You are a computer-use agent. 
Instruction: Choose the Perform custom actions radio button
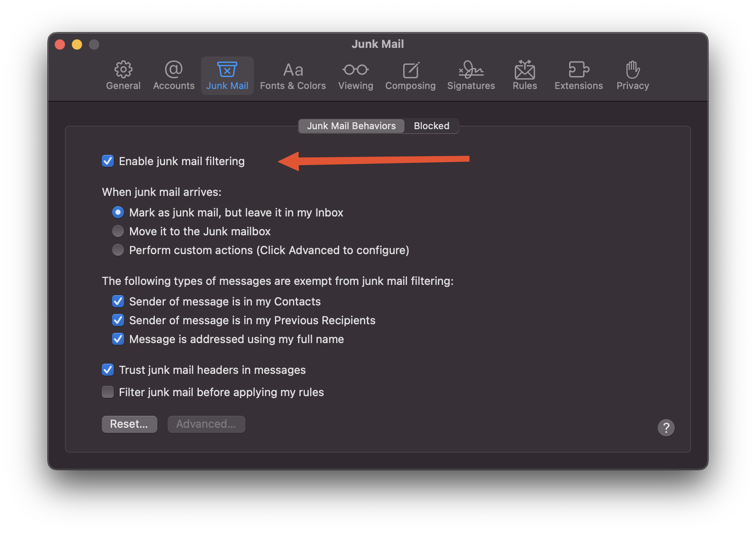click(x=118, y=250)
